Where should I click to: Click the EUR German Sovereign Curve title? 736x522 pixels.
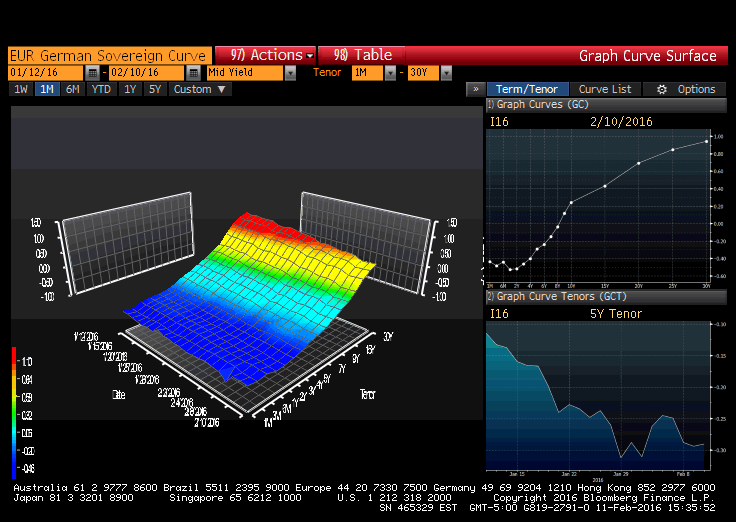(109, 55)
